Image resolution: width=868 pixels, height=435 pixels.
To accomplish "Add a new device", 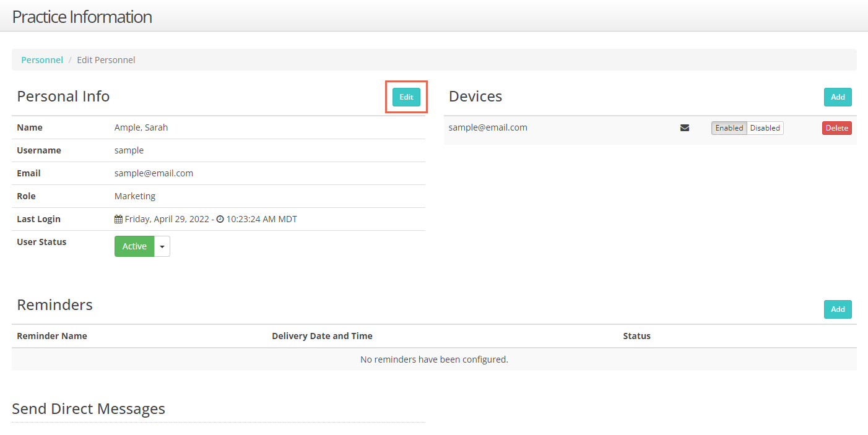I will (838, 97).
